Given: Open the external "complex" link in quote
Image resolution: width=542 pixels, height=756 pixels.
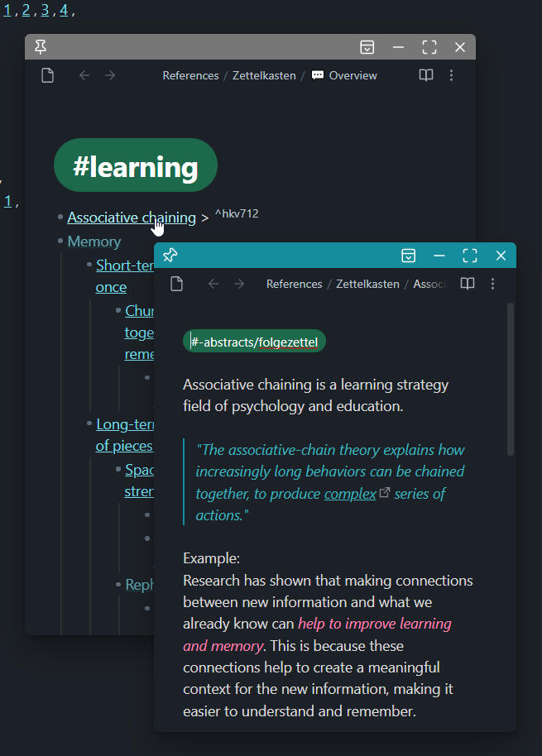Looking at the screenshot, I should pyautogui.click(x=350, y=494).
